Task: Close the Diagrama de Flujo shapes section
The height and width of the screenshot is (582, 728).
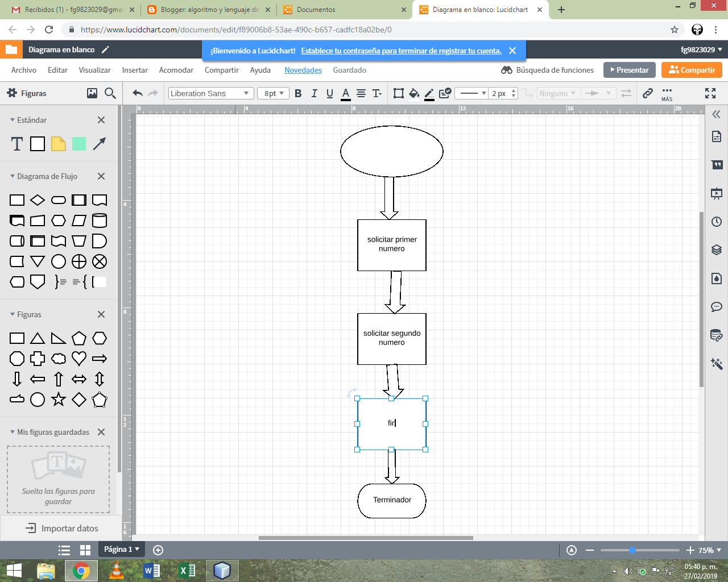Action: [x=101, y=176]
